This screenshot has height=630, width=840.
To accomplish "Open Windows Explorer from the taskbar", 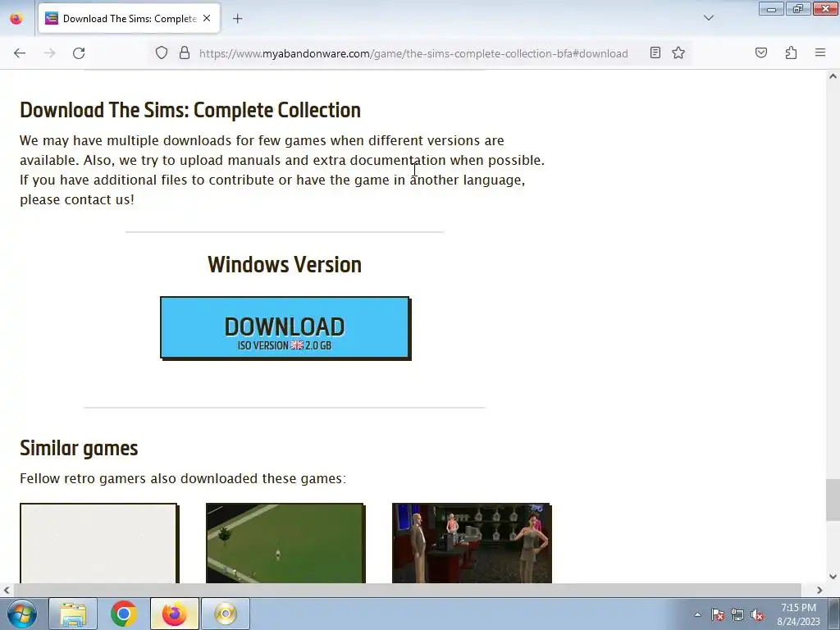I will click(73, 614).
